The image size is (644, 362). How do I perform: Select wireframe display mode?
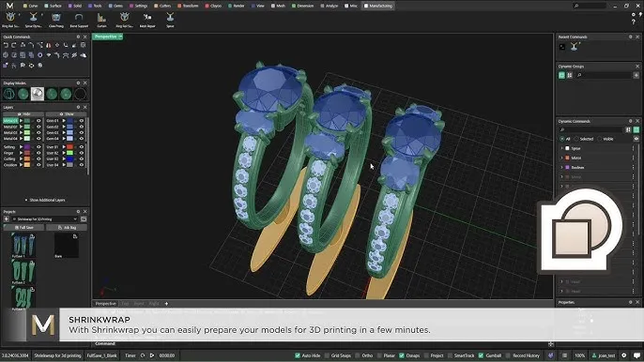tap(8, 94)
